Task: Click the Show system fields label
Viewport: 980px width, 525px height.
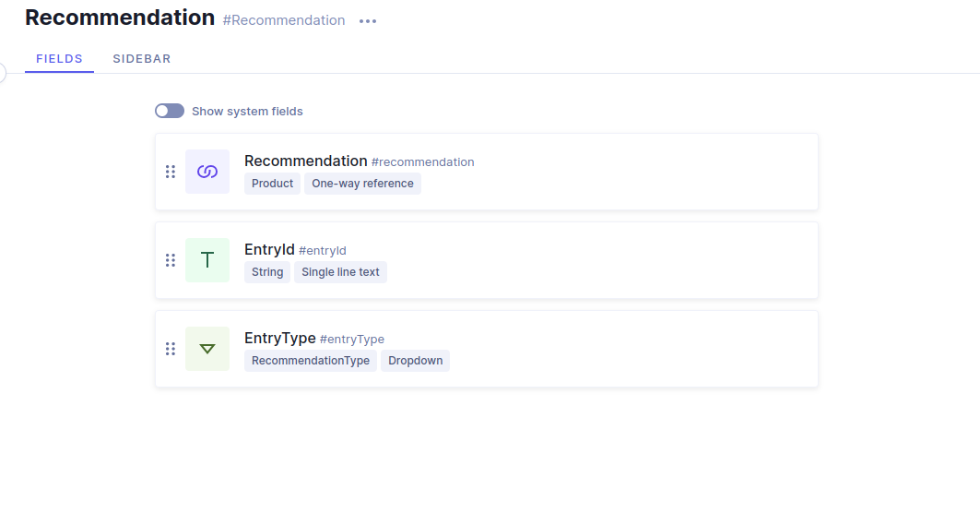Action: pyautogui.click(x=247, y=112)
